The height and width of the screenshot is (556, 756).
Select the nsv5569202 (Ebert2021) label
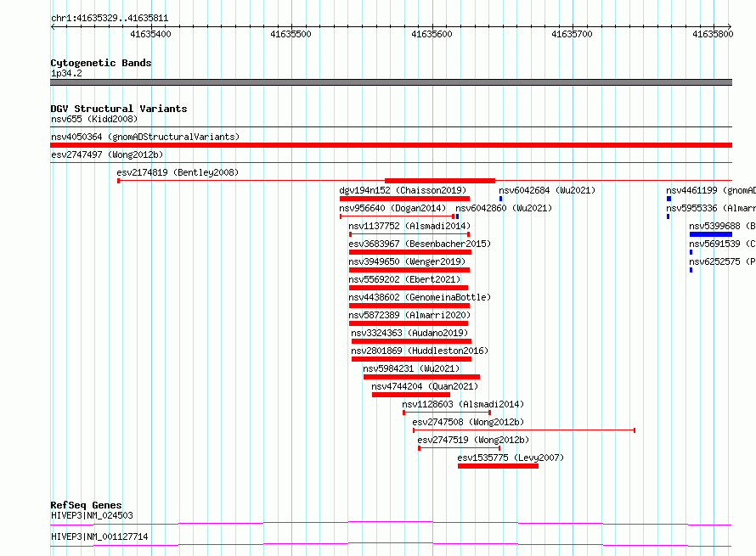(404, 279)
